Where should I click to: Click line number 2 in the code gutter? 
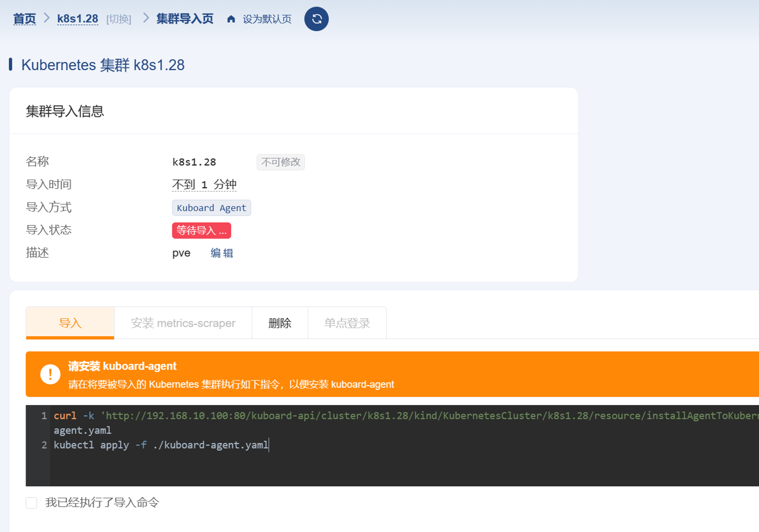44,445
